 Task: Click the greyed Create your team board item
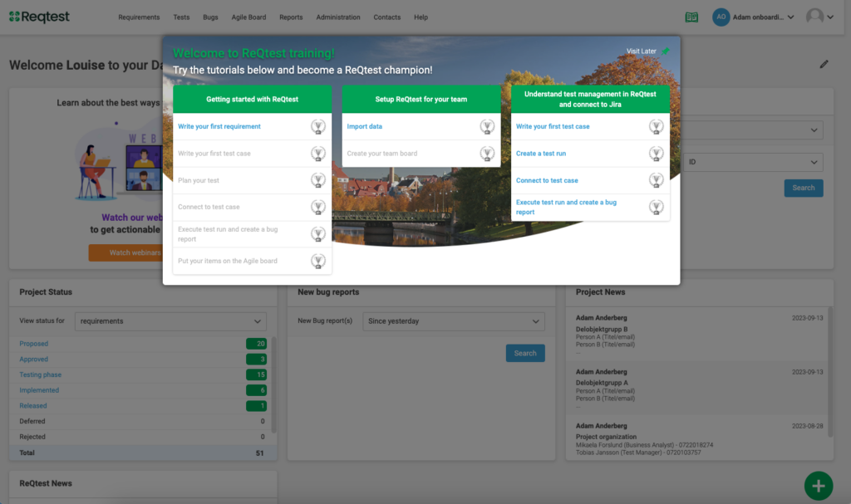click(382, 154)
